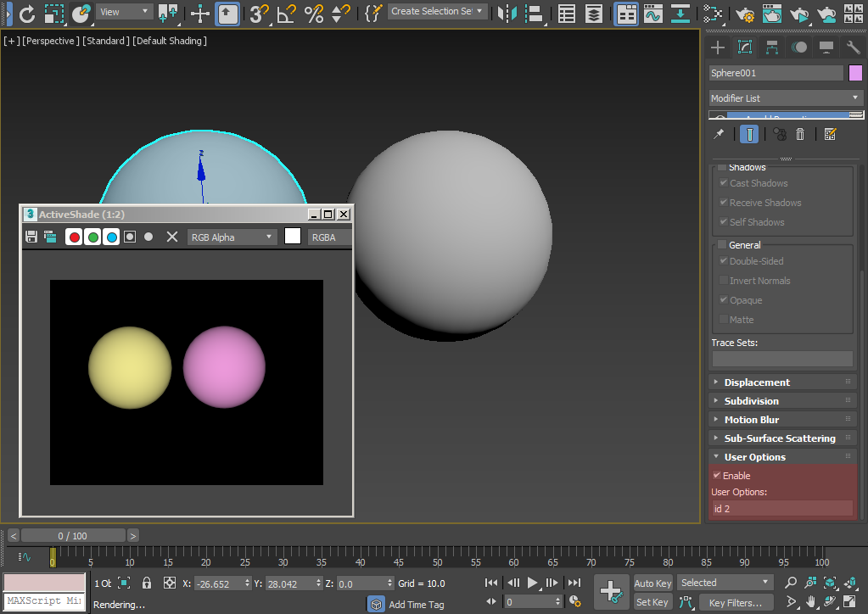
Task: Open the Modifier List dropdown
Action: pyautogui.click(x=785, y=98)
